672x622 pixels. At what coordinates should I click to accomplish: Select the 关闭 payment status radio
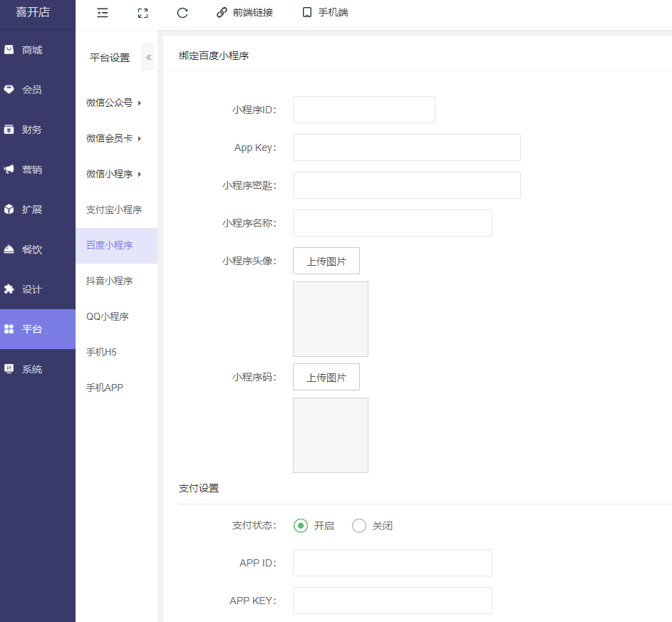coord(359,525)
